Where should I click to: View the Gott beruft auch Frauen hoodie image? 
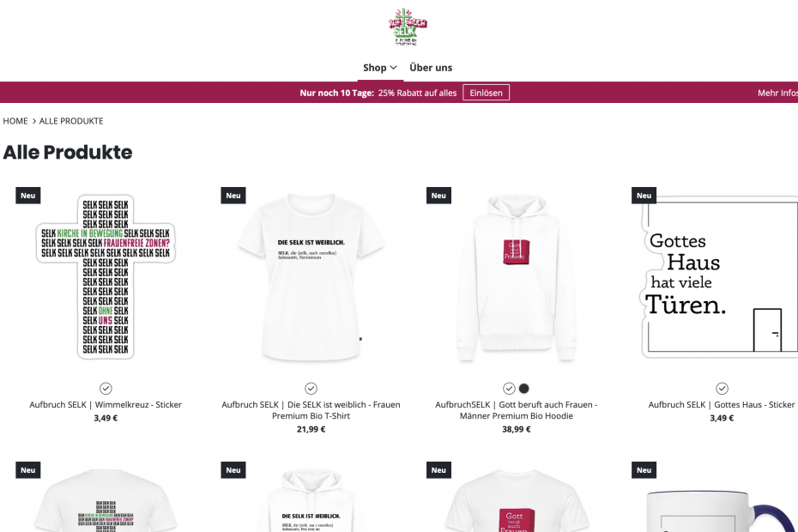click(516, 277)
